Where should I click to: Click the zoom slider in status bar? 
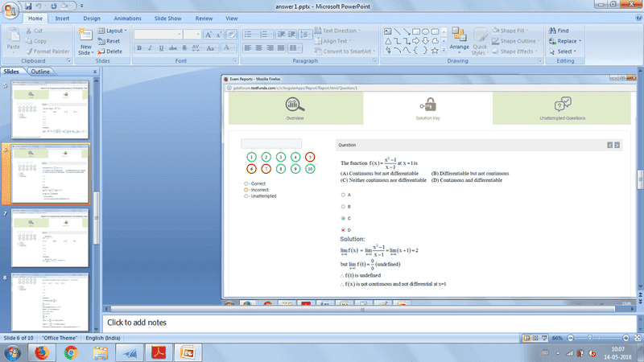click(590, 338)
